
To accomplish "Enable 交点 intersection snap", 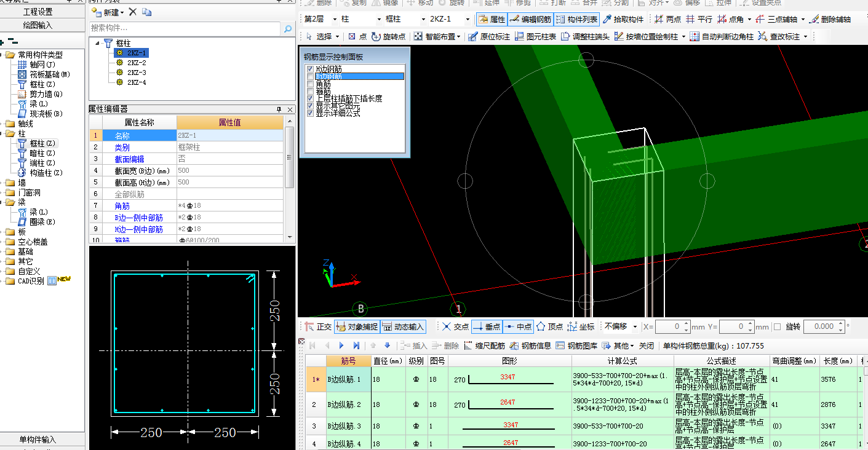I will click(x=455, y=326).
